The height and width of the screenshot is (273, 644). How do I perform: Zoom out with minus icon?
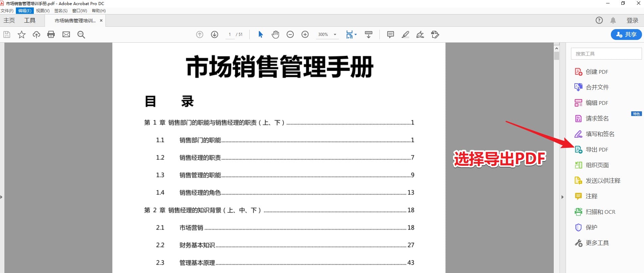tap(290, 35)
